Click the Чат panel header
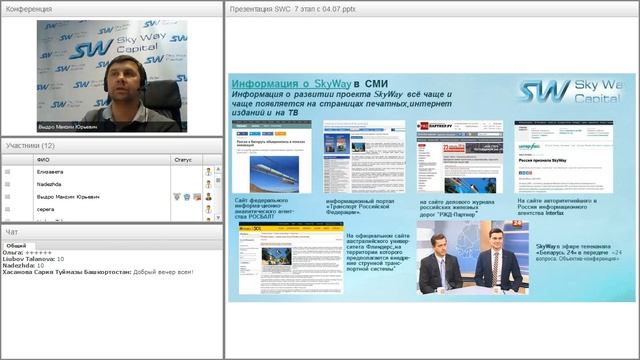640x360 pixels. pos(112,232)
